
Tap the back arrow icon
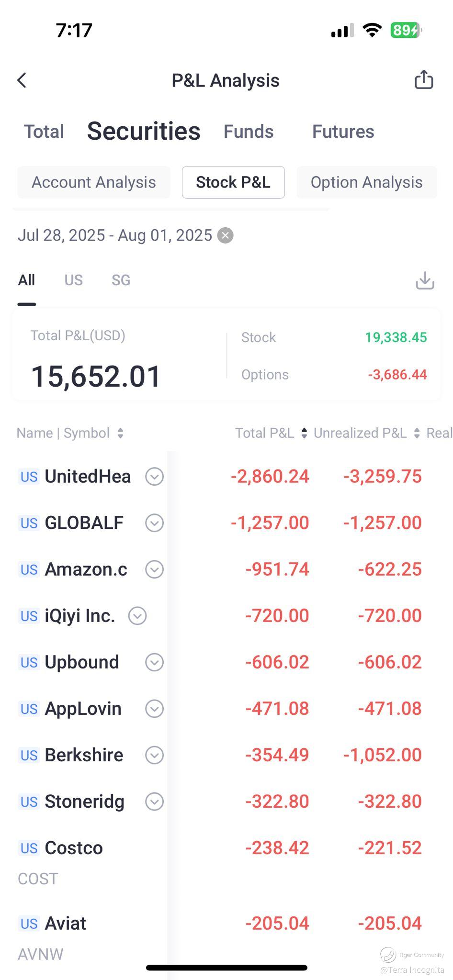click(22, 80)
